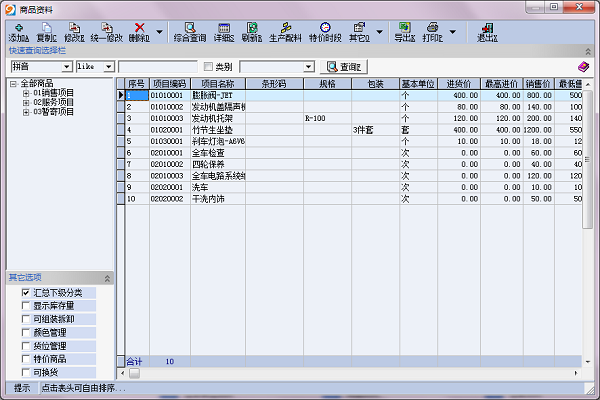Uncheck the 汇总下级分类 checkbox
The image size is (600, 400).
25,292
